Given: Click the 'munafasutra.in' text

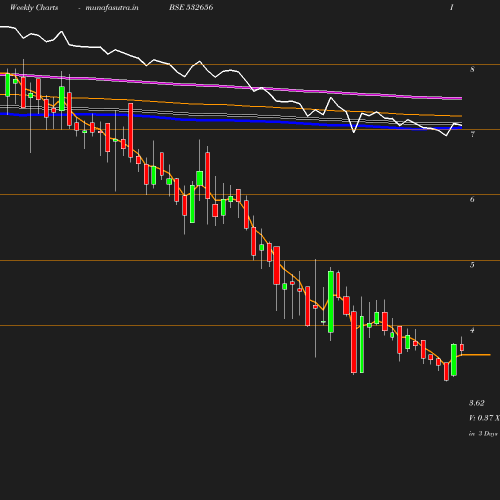Looking at the screenshot, I should [x=112, y=7].
